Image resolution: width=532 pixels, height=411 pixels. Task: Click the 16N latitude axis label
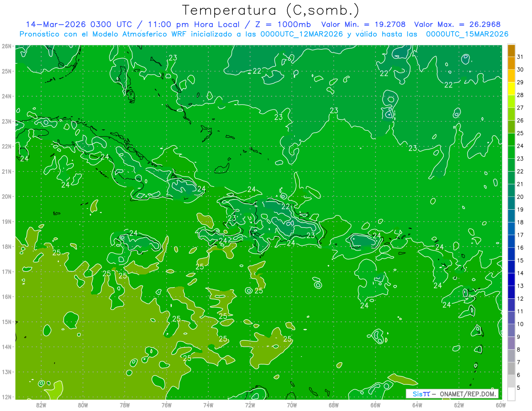[x=6, y=297]
